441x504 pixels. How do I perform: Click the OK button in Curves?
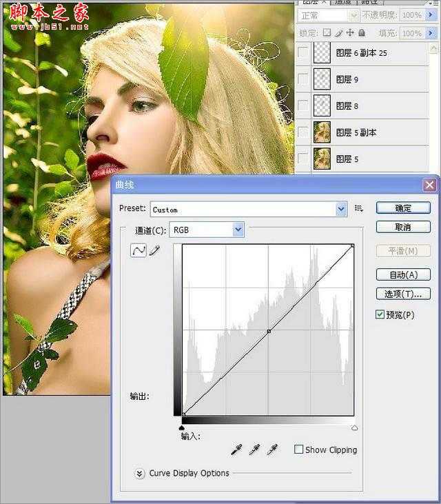point(403,208)
